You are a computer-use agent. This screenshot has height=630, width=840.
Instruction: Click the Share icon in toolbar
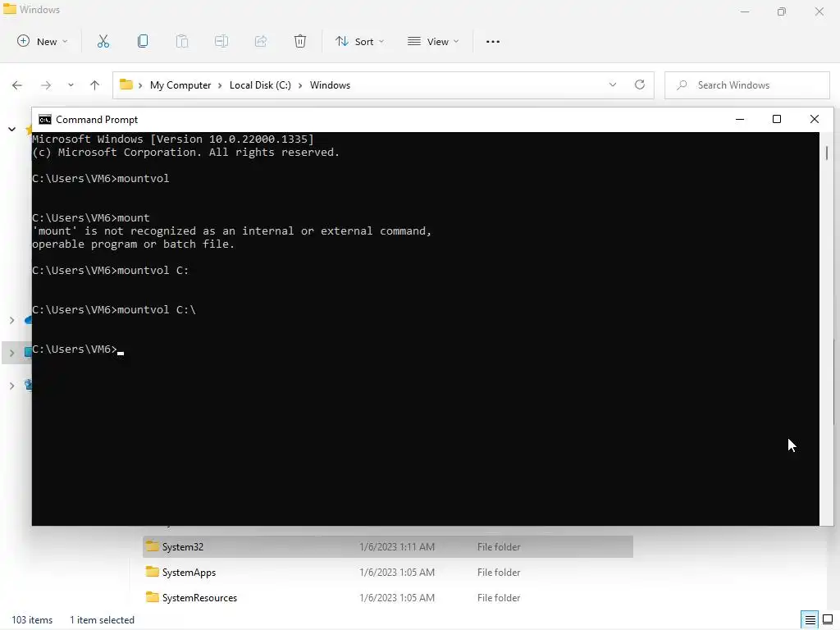[261, 42]
